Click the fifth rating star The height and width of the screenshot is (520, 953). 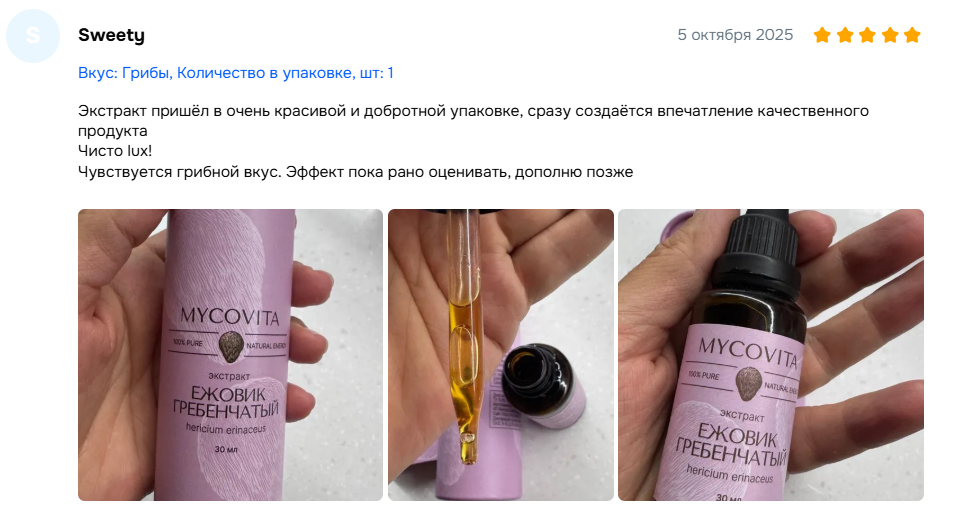(x=912, y=35)
